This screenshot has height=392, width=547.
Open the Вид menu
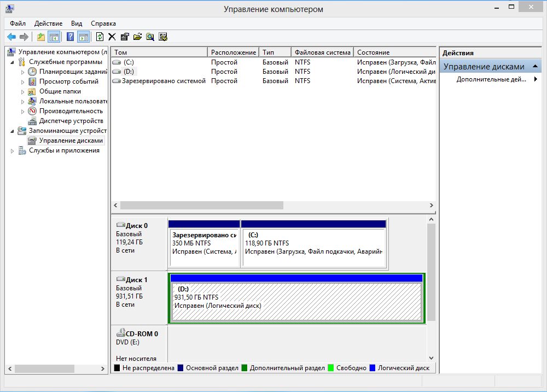pyautogui.click(x=77, y=24)
